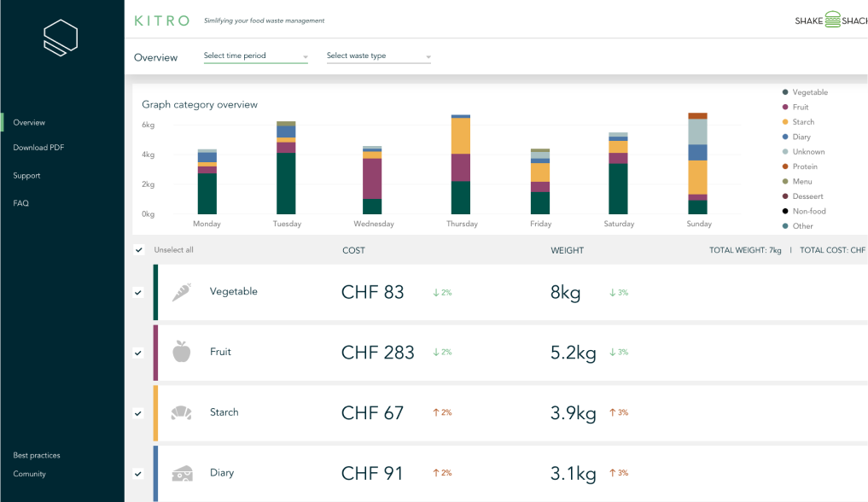Click the Vegetable row color stripe
868x502 pixels.
point(155,292)
